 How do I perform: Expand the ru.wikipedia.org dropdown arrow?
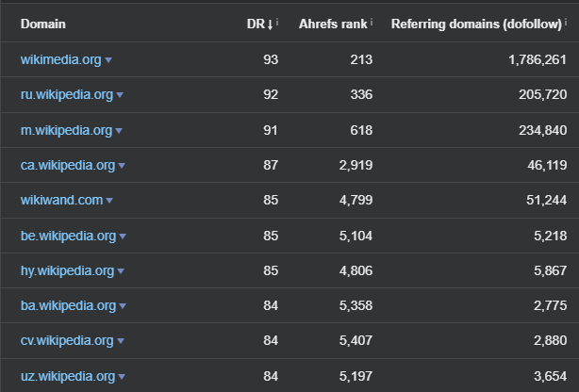click(x=120, y=95)
